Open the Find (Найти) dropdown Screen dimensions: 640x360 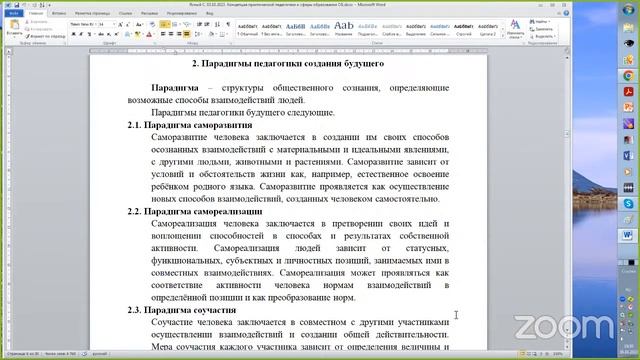[540, 22]
